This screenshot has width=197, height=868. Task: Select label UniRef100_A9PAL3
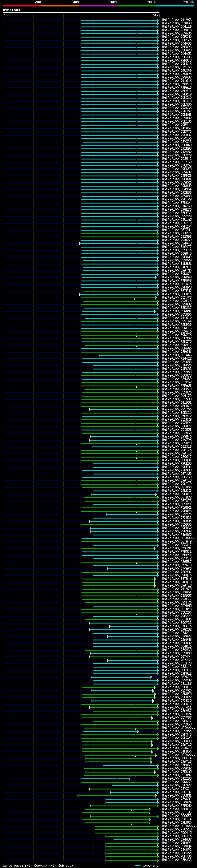point(177,88)
